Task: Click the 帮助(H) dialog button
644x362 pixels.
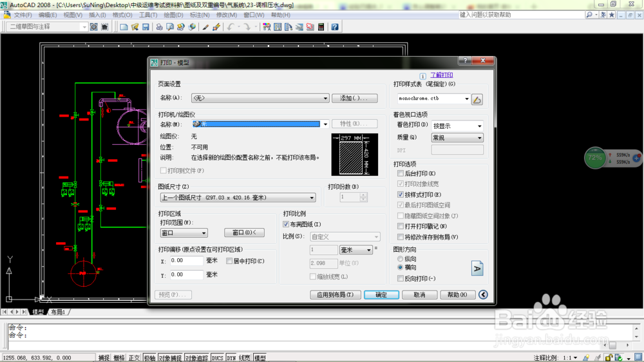Action: [457, 294]
